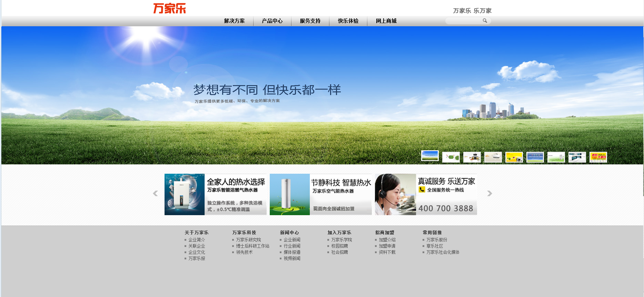Open the 媒体报道 footer link
644x297 pixels.
292,252
